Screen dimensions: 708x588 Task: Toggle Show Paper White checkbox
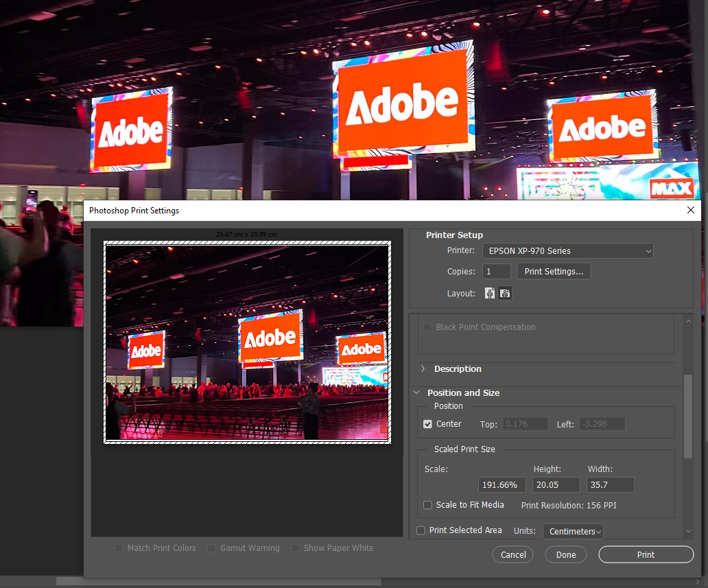(x=295, y=548)
